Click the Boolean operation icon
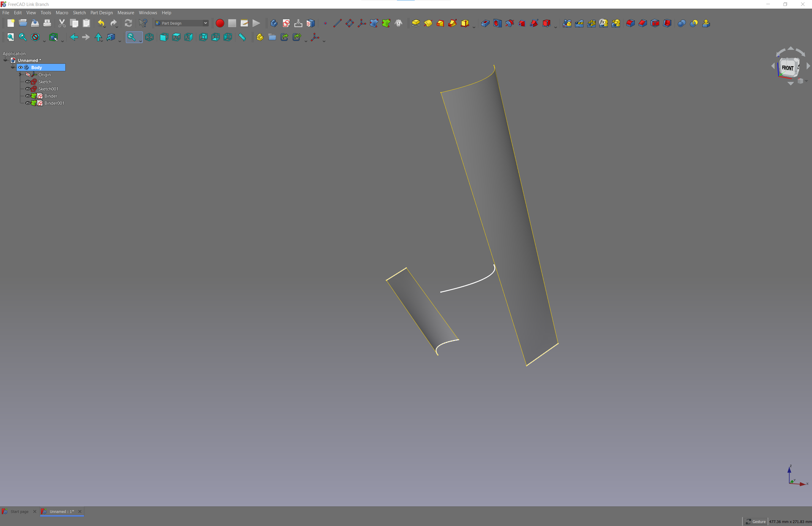This screenshot has height=526, width=812. tap(681, 23)
